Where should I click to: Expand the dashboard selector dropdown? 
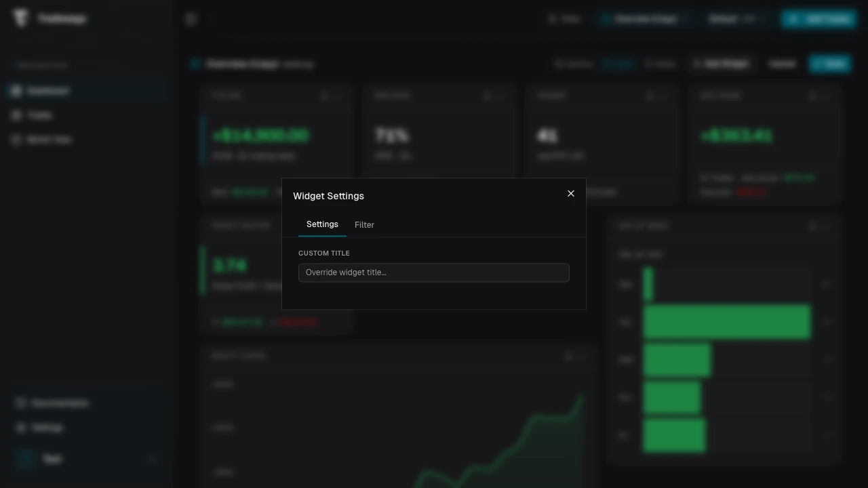[x=644, y=19]
